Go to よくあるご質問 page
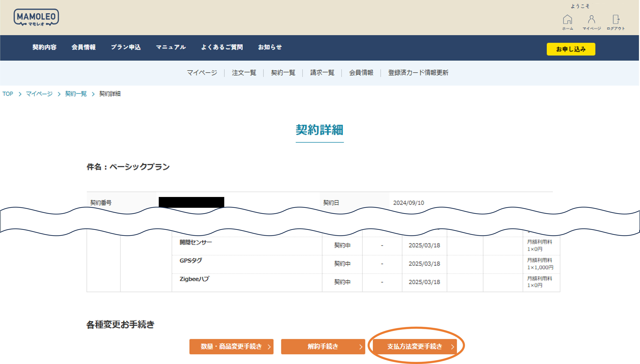The width and height of the screenshot is (640, 364). pos(222,47)
